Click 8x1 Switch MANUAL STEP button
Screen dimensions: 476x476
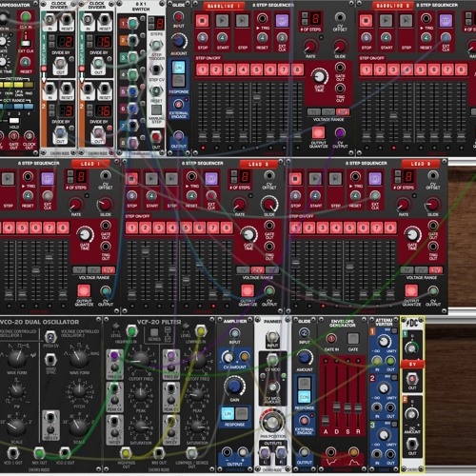(x=156, y=110)
